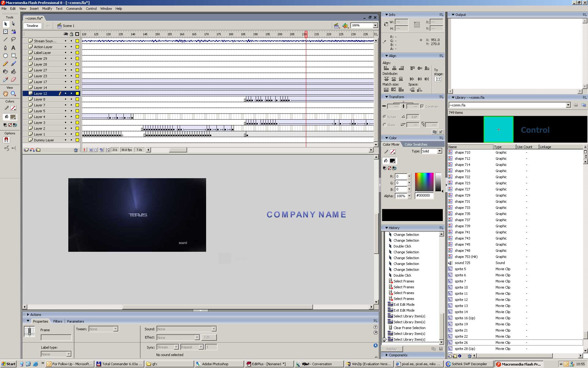Toggle Snap to Objects magnet option
This screenshot has height=368, width=588.
tap(6, 140)
